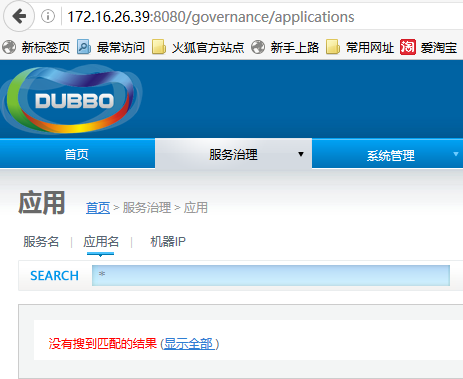Image resolution: width=463 pixels, height=379 pixels.
Task: Open the 爱淘宝 bookmark
Action: [429, 47]
